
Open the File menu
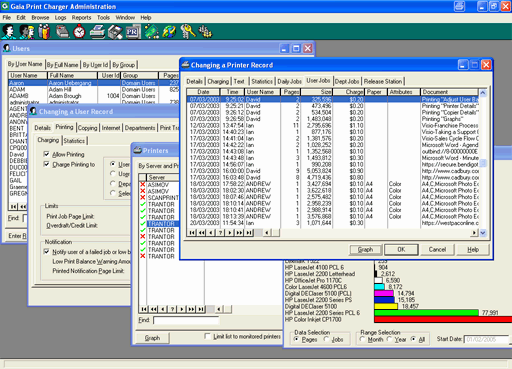click(x=7, y=18)
